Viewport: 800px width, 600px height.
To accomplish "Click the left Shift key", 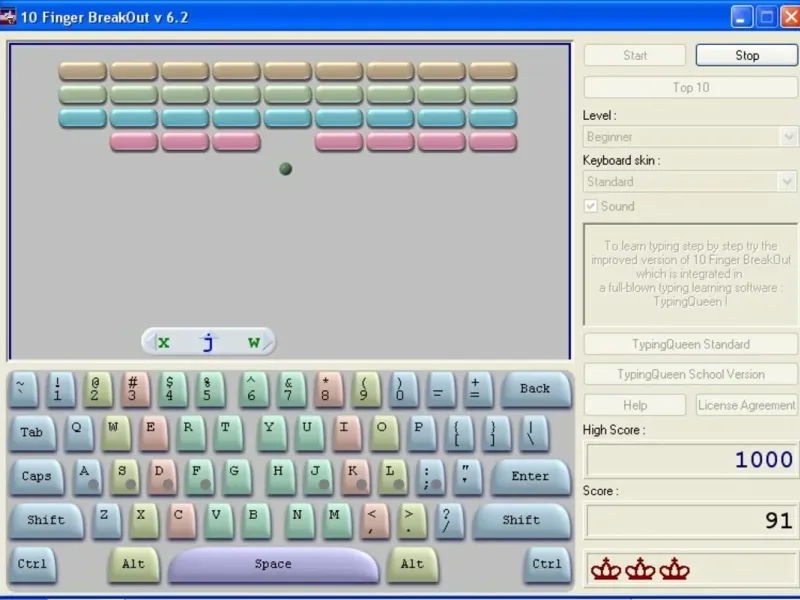I will click(x=46, y=521).
